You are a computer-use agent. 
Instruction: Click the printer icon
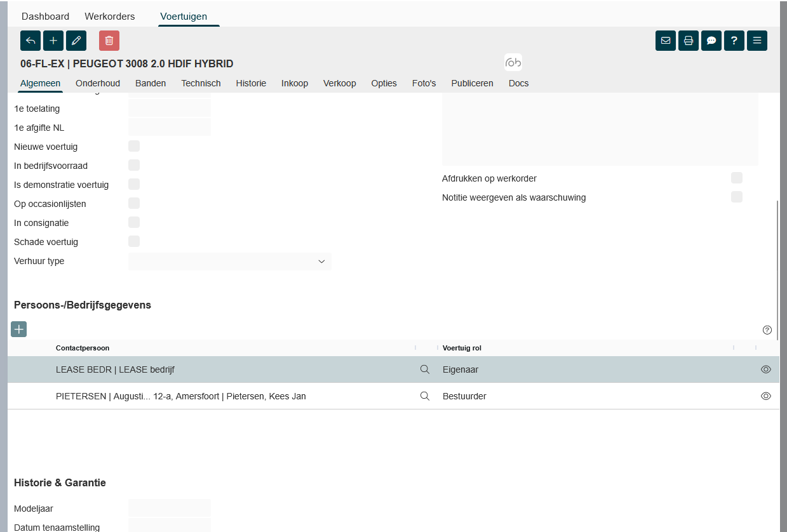point(689,41)
